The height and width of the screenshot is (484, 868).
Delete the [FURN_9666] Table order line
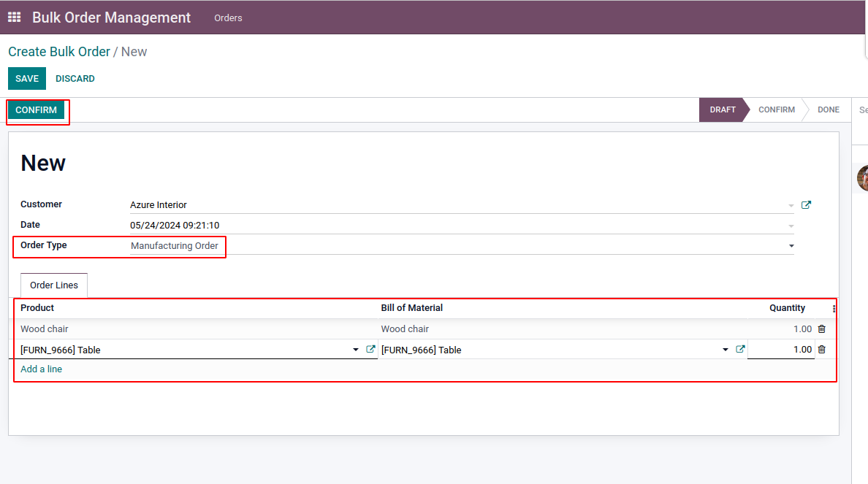[x=821, y=350]
